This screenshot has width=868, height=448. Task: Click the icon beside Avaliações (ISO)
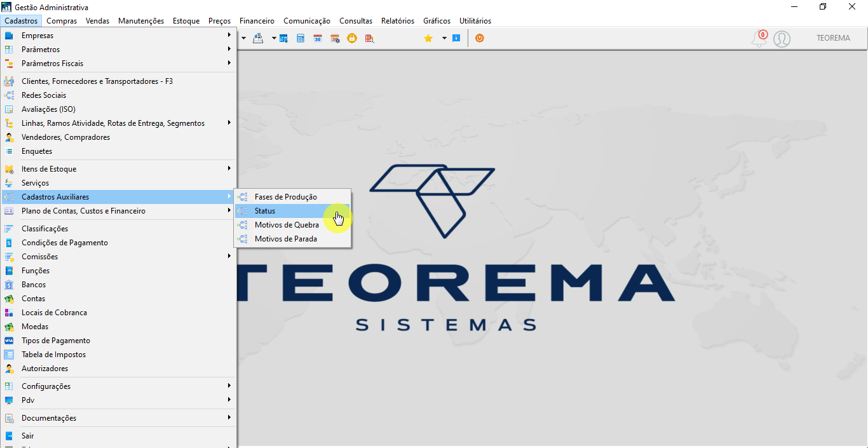(x=9, y=109)
